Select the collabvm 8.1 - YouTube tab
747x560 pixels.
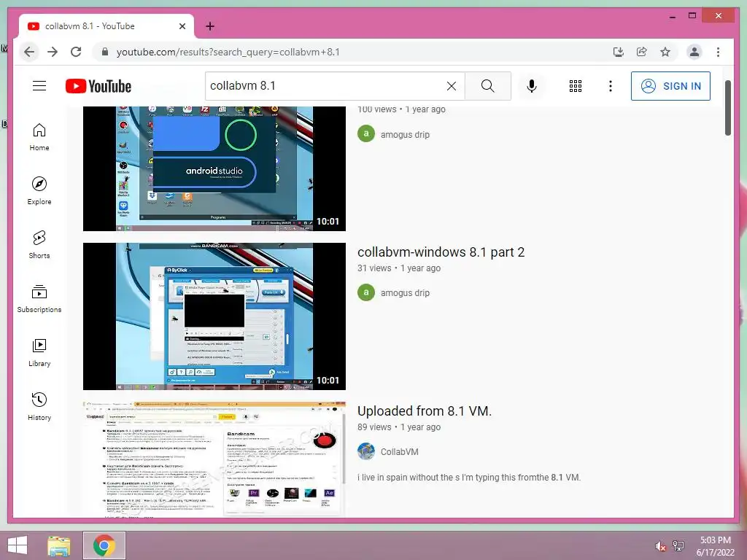coord(107,26)
